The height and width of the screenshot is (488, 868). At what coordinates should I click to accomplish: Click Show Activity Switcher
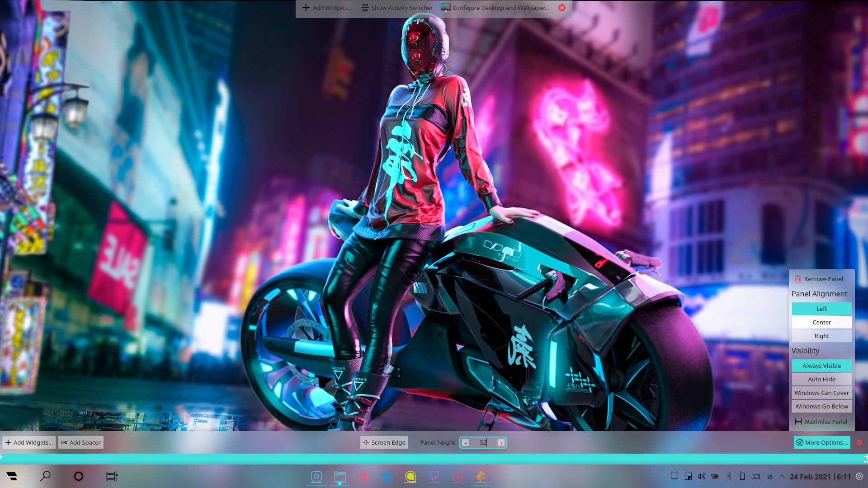tap(397, 8)
